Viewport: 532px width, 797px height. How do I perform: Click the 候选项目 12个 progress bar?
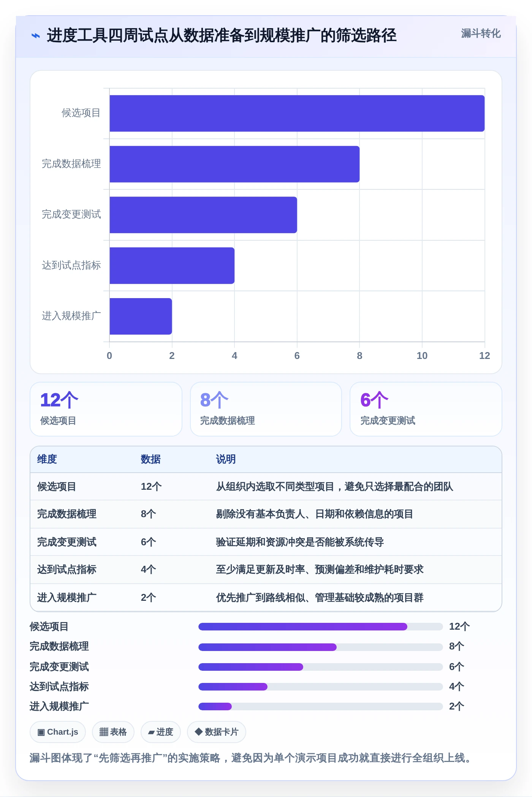[x=320, y=627]
